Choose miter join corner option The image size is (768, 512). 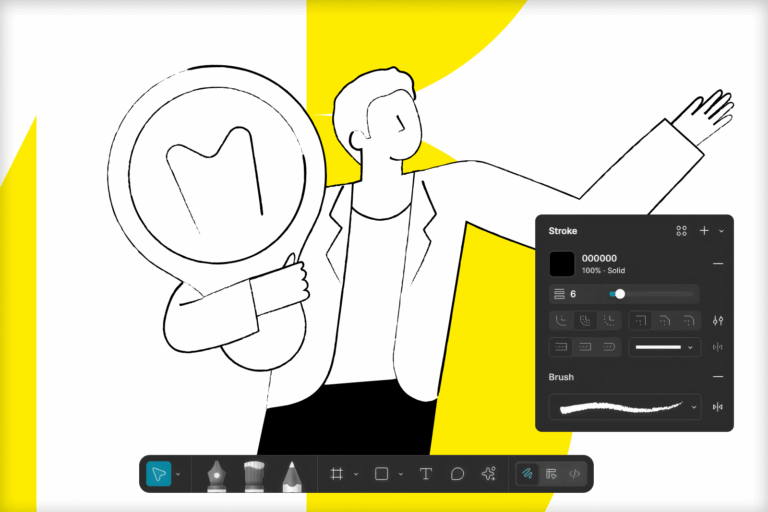(641, 321)
